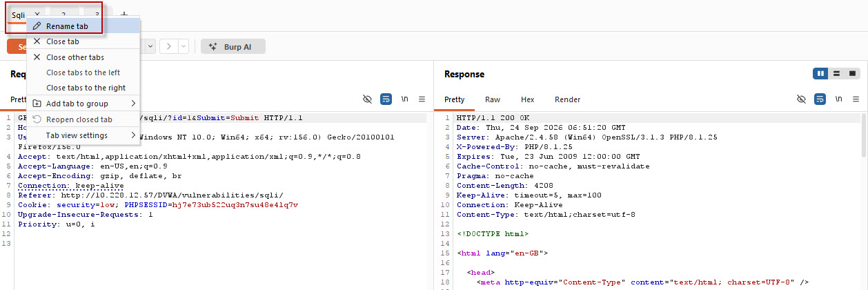Screen dimensions: 868x290
Task: Click the X icon beside Close tab
Action: point(37,41)
